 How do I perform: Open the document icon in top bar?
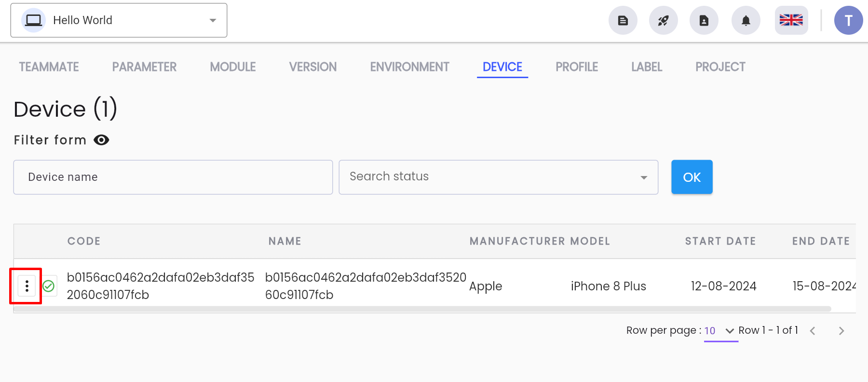click(623, 20)
